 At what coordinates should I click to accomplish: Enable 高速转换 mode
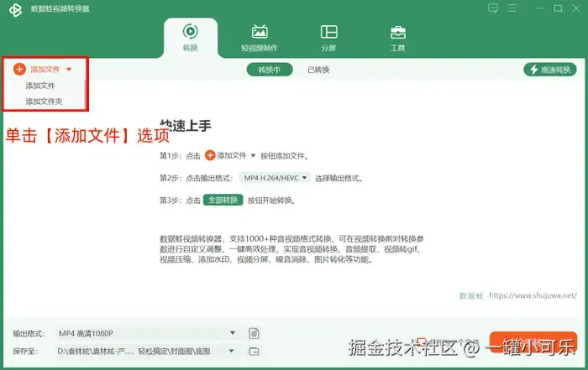click(550, 70)
